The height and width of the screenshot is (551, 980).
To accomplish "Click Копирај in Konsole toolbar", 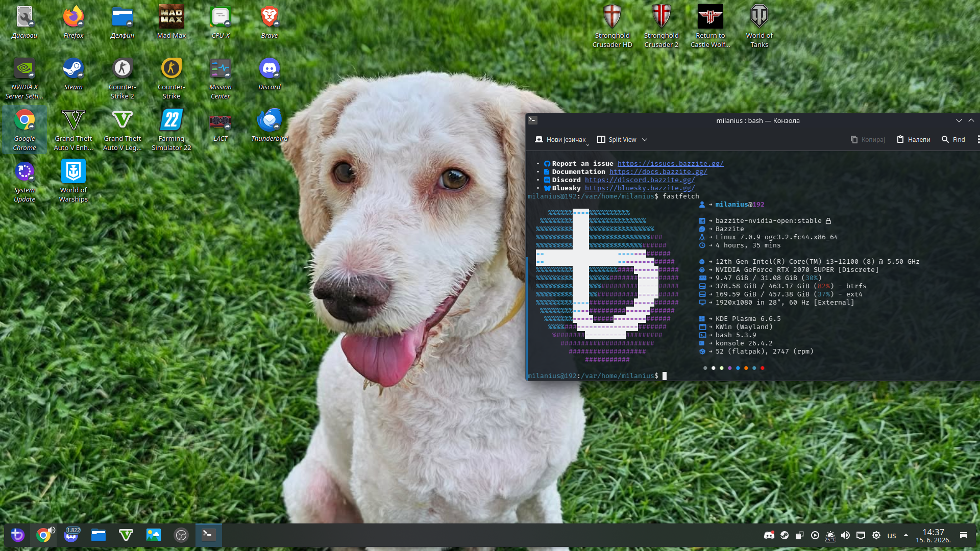I will click(x=868, y=139).
